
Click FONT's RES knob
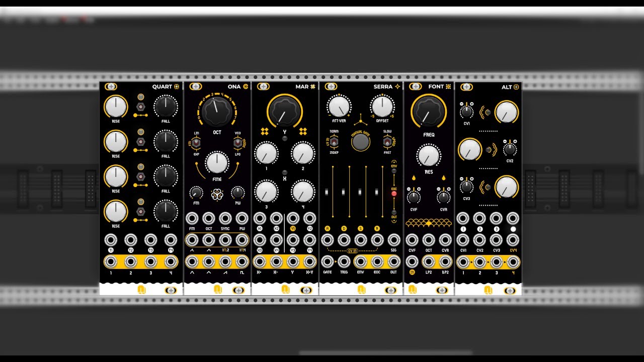click(429, 156)
